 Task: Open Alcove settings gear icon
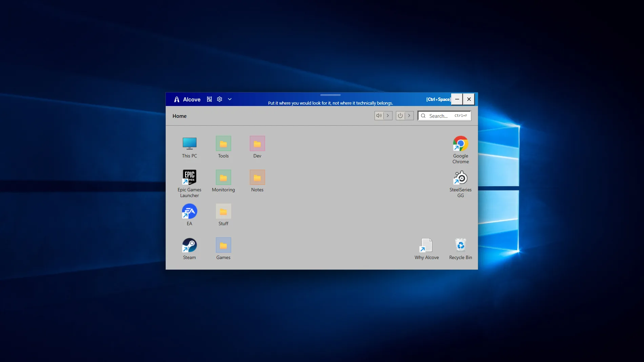click(220, 99)
